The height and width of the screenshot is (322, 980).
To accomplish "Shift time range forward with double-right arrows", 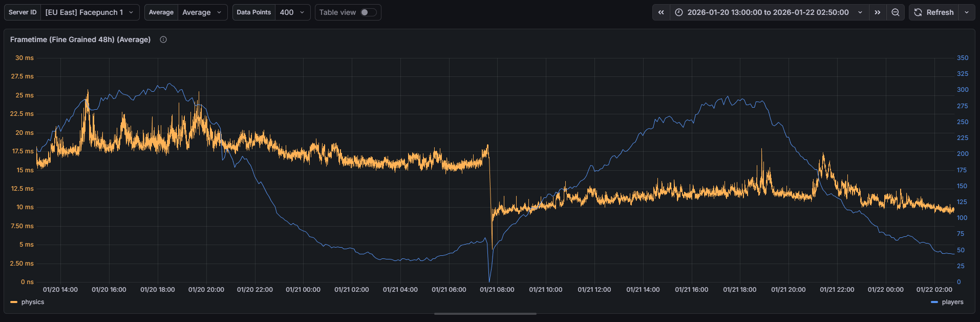I will [x=878, y=12].
